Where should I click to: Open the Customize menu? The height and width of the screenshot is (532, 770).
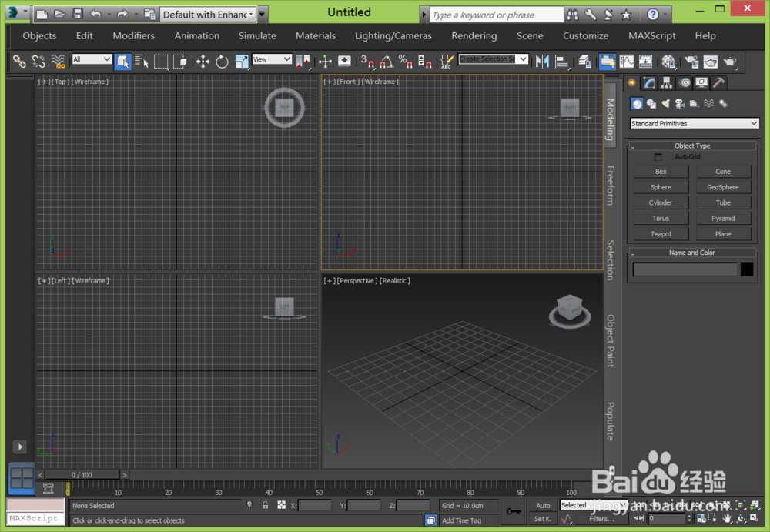585,36
